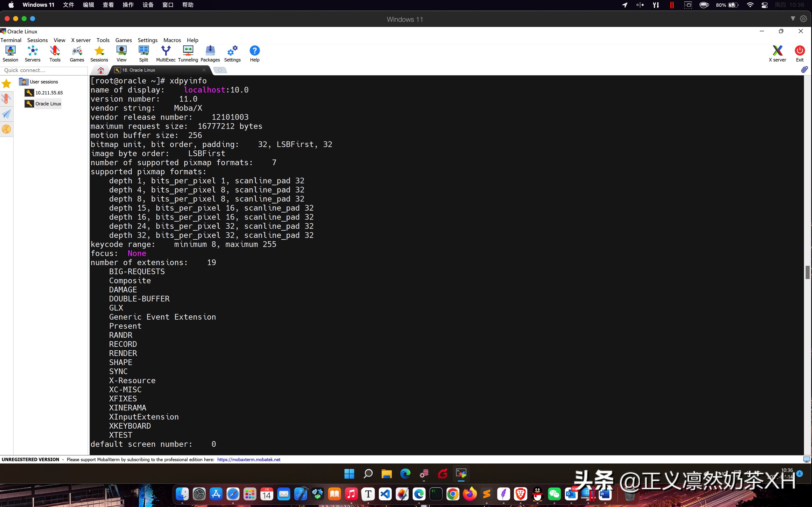Open the Terminal menu
This screenshot has width=812, height=507.
[x=11, y=40]
